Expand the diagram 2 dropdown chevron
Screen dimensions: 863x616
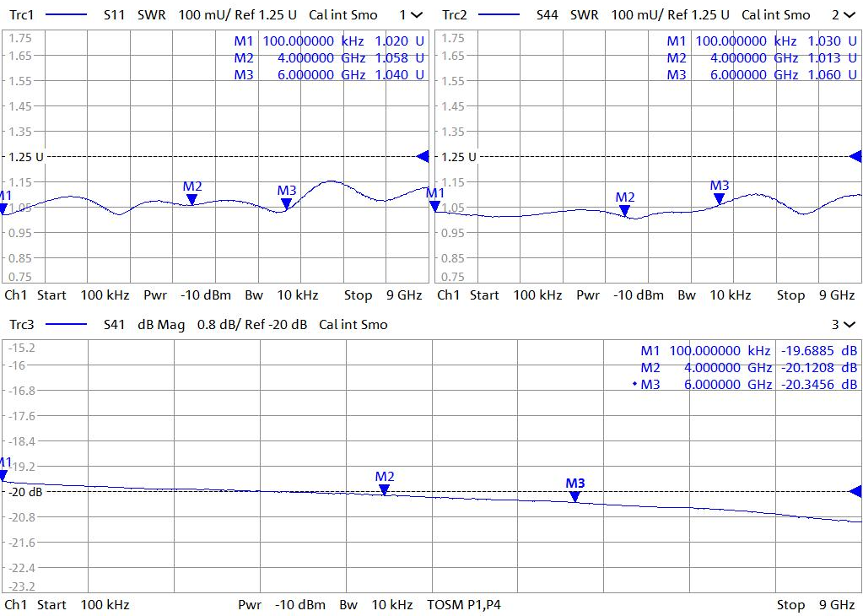pos(849,15)
